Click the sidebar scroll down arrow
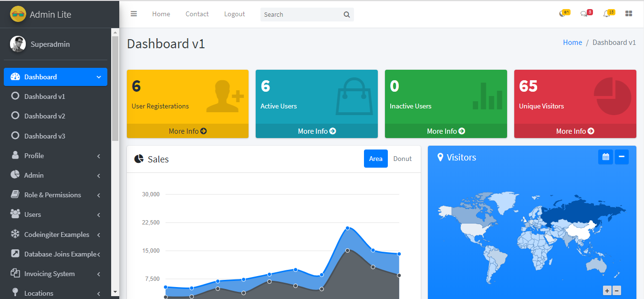 tap(114, 291)
